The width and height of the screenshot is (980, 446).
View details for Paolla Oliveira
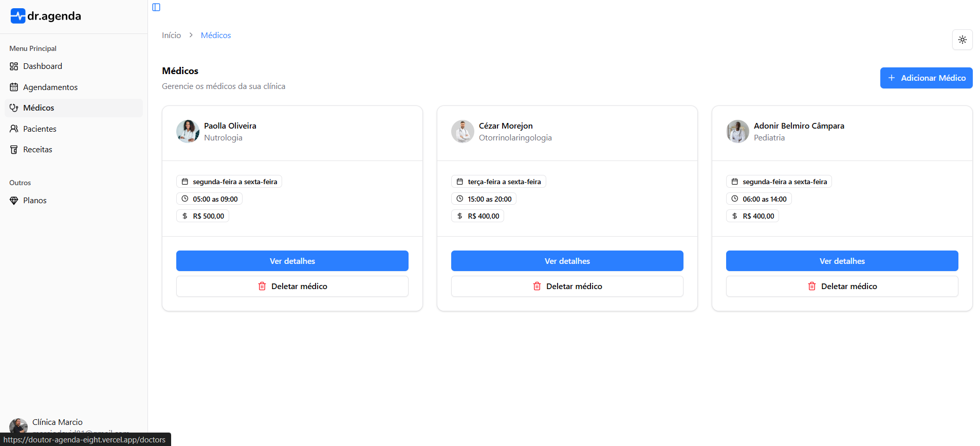coord(292,261)
